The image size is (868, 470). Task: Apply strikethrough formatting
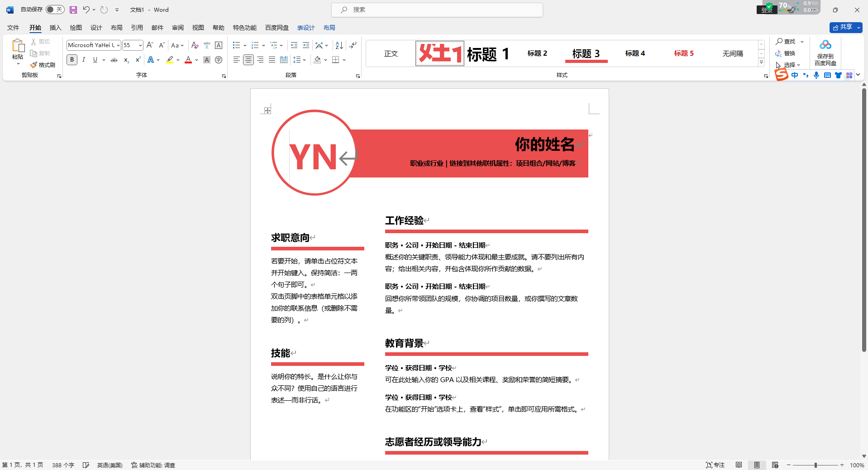click(114, 60)
